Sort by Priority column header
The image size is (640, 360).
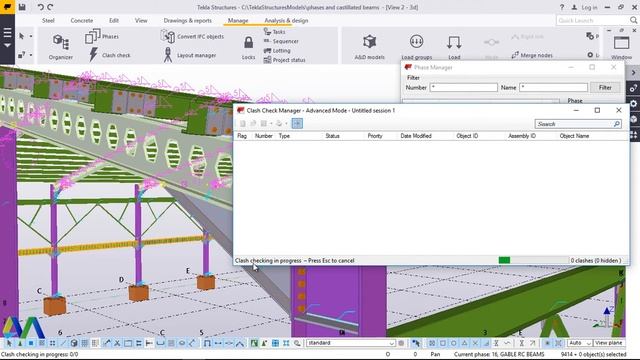[375, 136]
